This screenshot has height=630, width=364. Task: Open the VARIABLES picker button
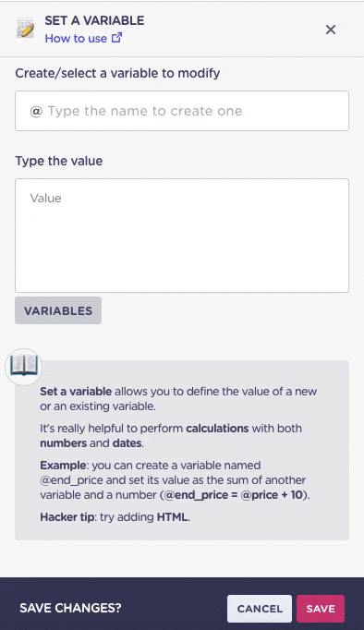pos(58,310)
